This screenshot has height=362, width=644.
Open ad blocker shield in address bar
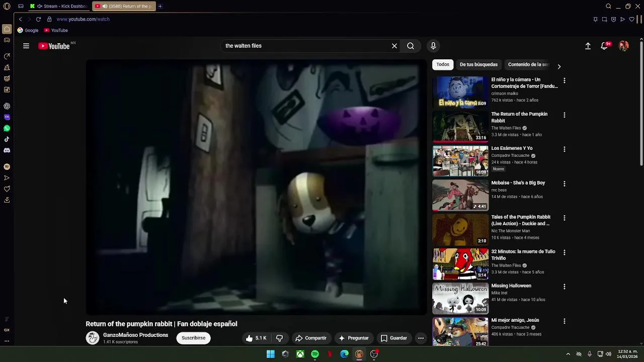[613, 19]
